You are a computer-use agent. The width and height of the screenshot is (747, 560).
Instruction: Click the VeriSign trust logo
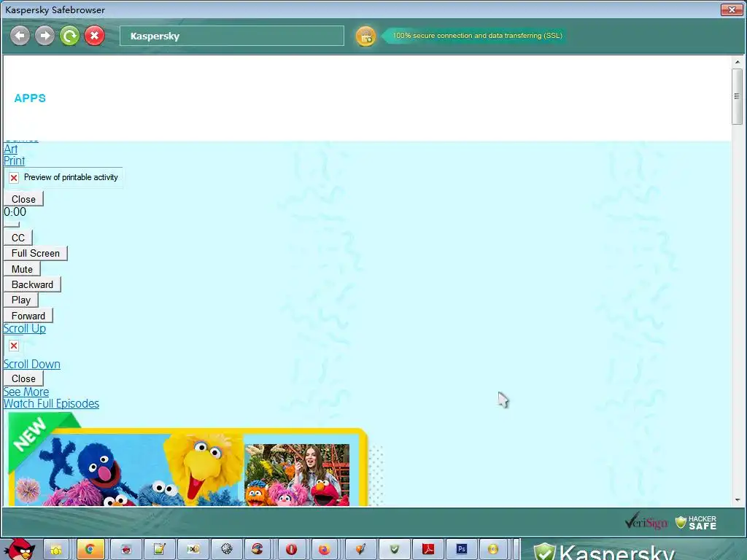click(646, 521)
